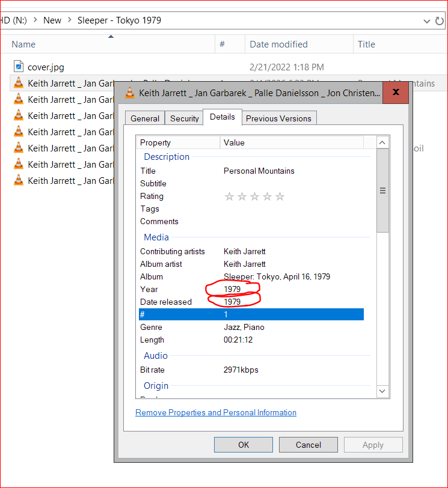Image resolution: width=448 pixels, height=488 pixels.
Task: Click cover.jpg date 2/21/2022 1:18 PM
Action: click(286, 67)
